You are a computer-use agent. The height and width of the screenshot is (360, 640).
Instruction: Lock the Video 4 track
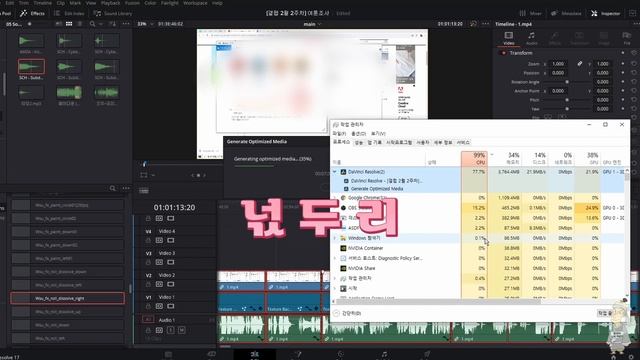point(148,240)
